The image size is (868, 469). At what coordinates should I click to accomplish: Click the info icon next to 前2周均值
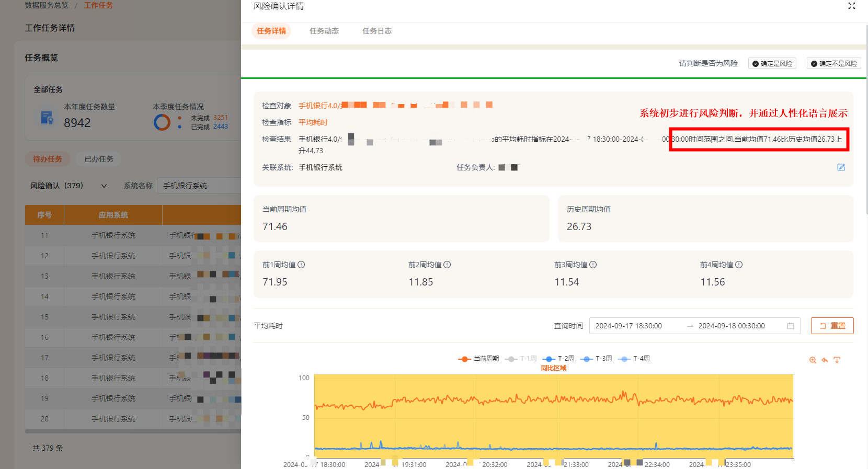447,265
